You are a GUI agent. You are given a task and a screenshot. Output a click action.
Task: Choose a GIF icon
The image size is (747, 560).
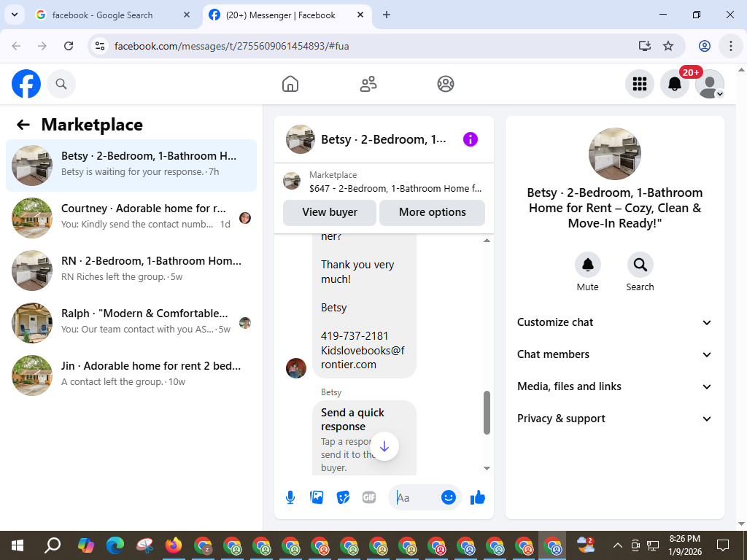pyautogui.click(x=369, y=497)
